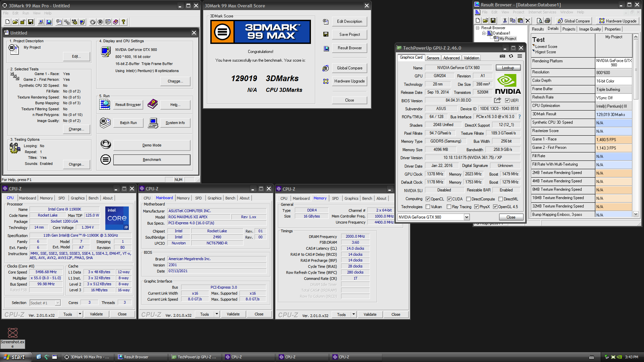Toggle the DirectML checkbox
644x362 pixels.
(500, 199)
